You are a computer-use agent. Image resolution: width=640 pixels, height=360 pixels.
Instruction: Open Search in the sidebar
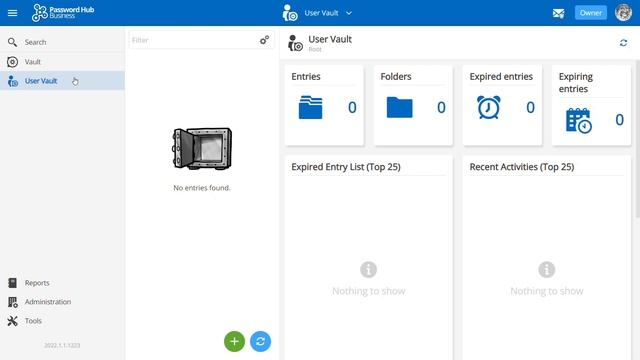tap(62, 42)
